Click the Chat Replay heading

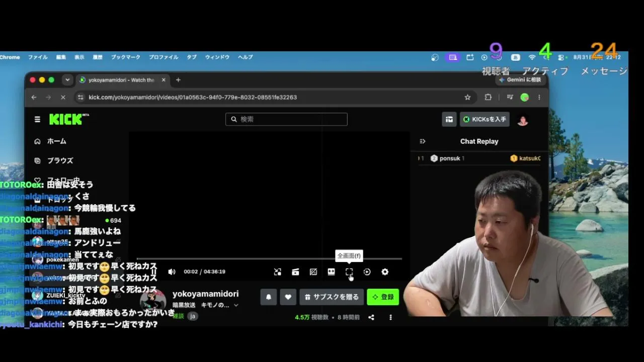click(479, 141)
